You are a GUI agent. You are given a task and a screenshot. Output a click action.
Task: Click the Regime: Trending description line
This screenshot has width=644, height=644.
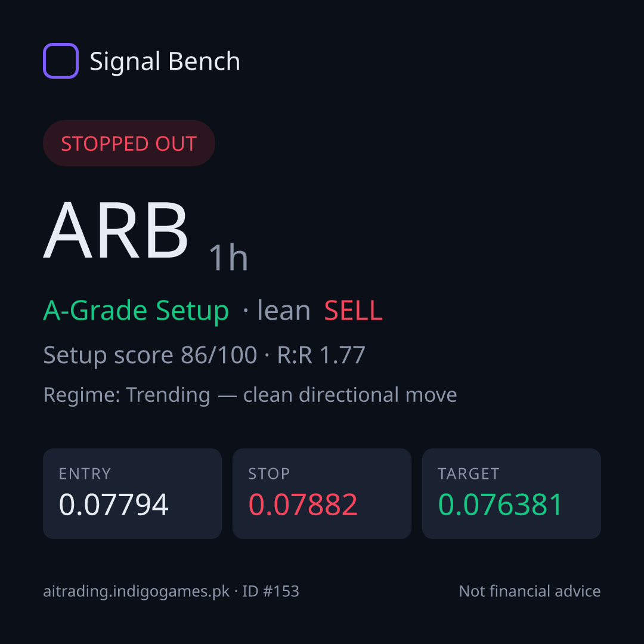tap(250, 395)
